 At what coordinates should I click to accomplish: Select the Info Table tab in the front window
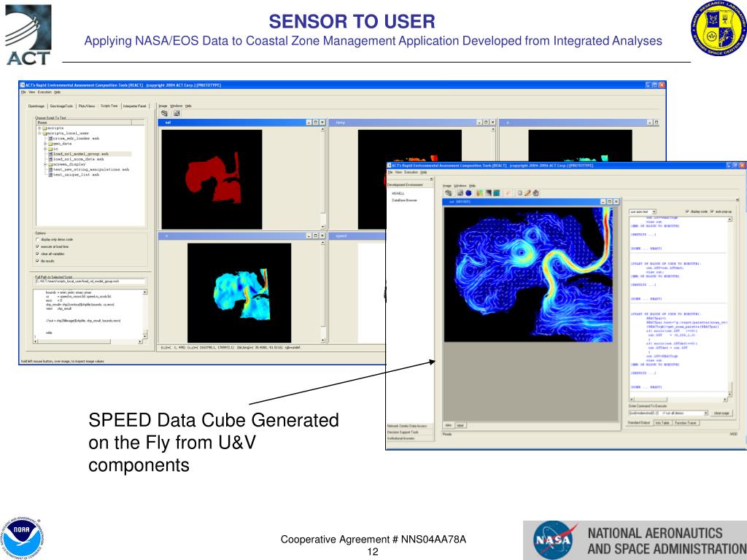(662, 422)
